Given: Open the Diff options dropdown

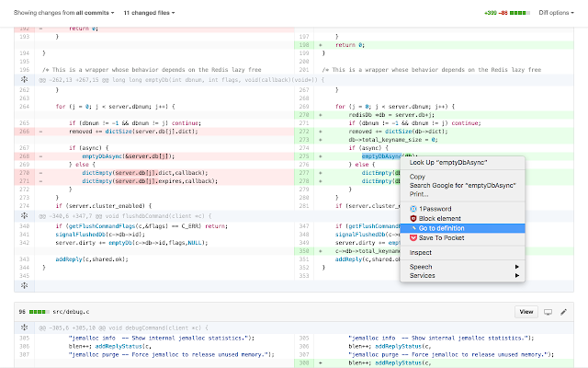Looking at the screenshot, I should [556, 13].
